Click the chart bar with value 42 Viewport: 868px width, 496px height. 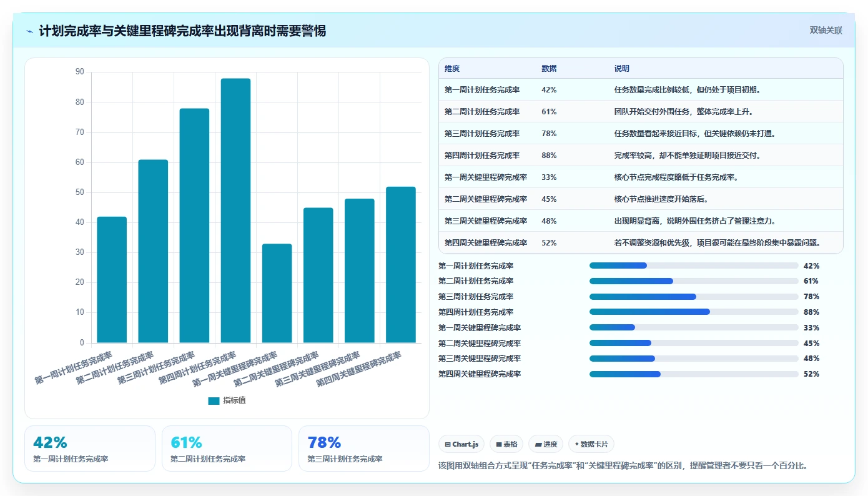tap(112, 280)
